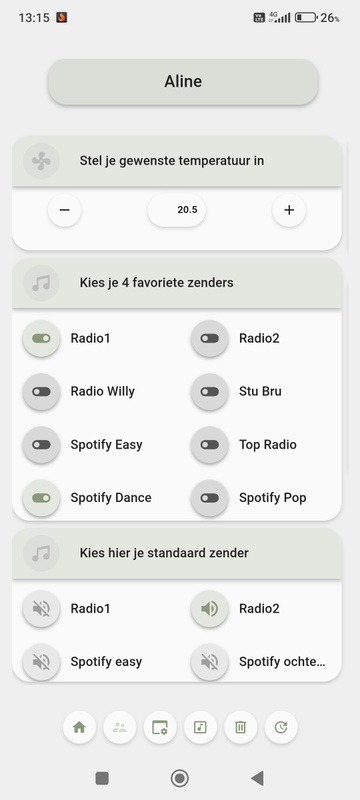
Task: Decrease temperature with the minus button
Action: tap(64, 210)
